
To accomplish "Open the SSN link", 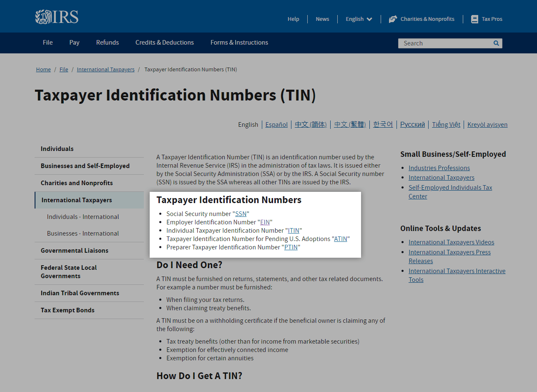I will tap(241, 214).
